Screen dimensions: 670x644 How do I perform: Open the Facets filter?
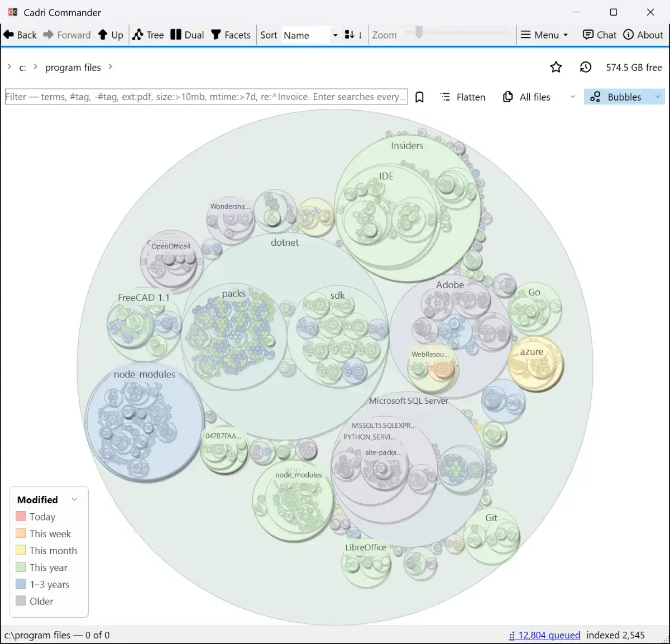(x=231, y=35)
